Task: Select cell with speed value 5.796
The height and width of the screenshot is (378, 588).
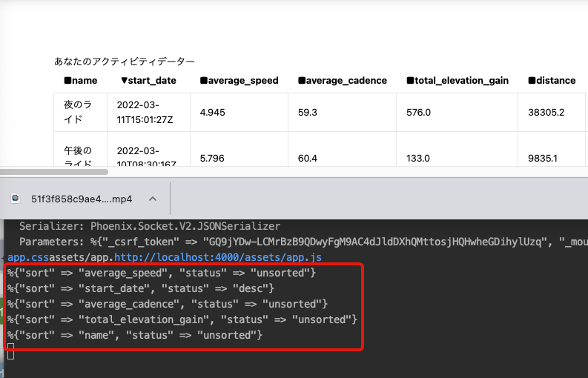Action: coord(239,149)
